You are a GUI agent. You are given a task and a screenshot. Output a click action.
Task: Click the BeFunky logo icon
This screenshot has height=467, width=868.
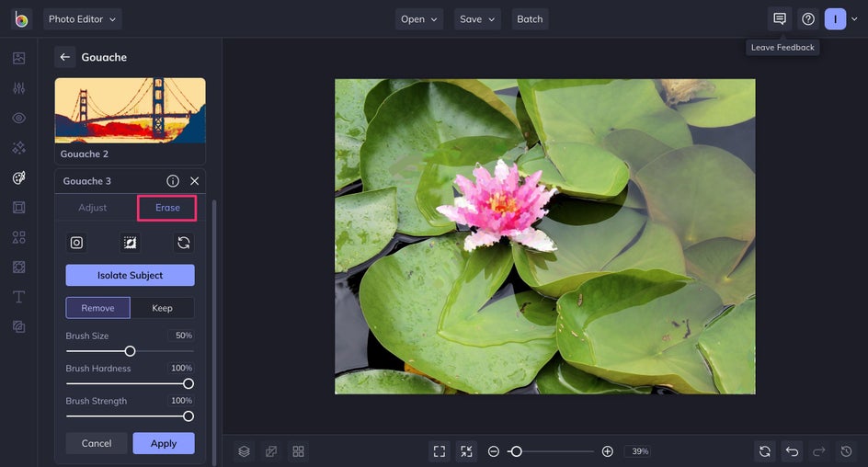[x=21, y=19]
